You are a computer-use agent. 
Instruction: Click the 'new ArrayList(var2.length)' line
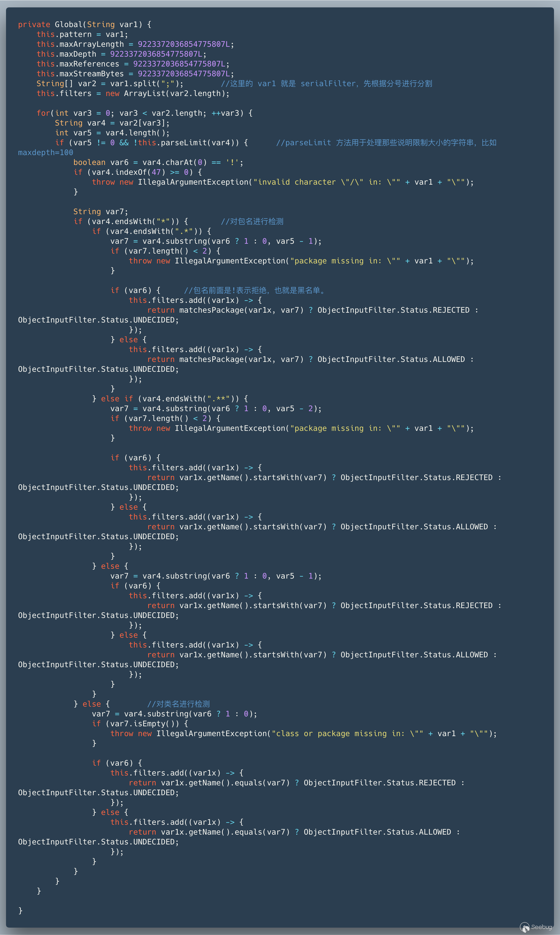[x=133, y=93]
